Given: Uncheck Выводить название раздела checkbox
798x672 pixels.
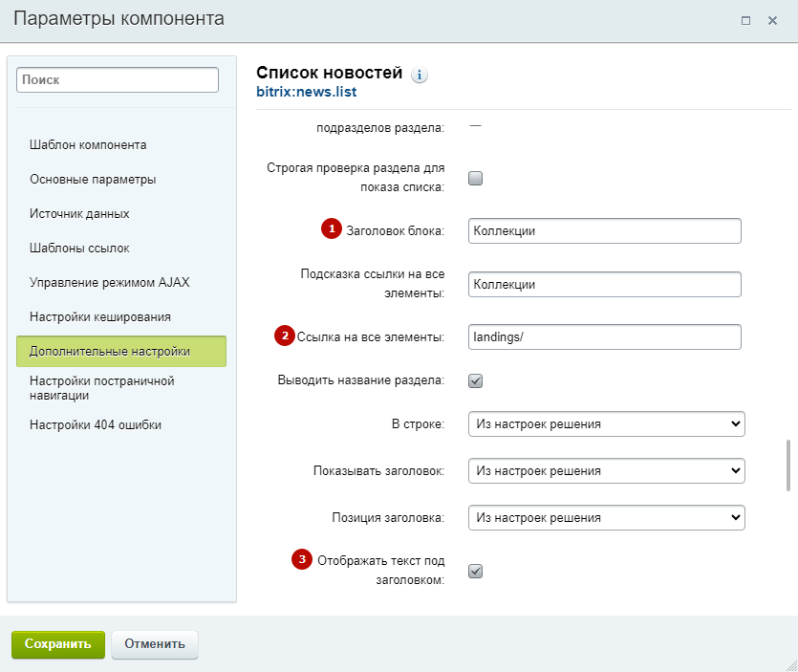Looking at the screenshot, I should coord(475,380).
